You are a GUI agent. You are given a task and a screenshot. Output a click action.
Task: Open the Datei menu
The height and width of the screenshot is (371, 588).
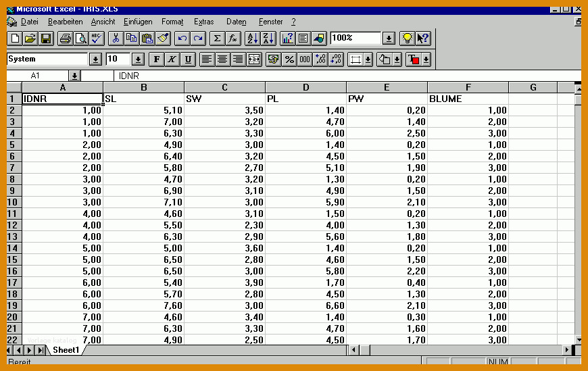pos(29,22)
